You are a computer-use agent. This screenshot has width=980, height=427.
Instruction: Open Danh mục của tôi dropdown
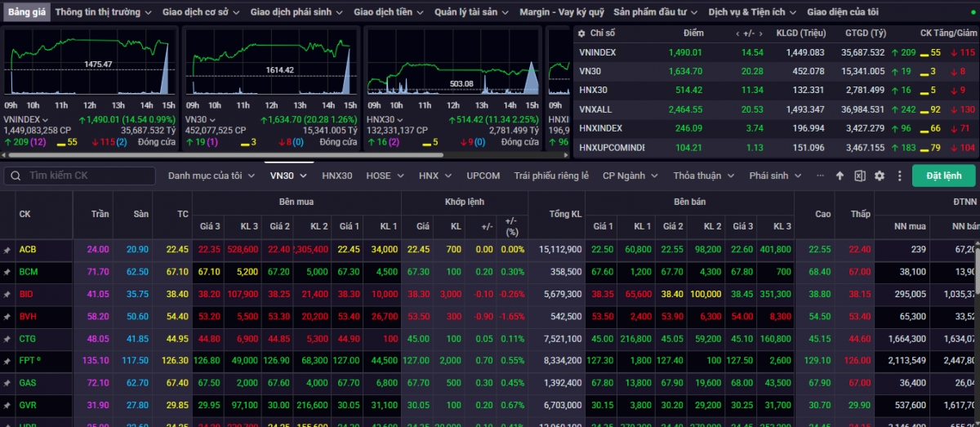pos(212,176)
